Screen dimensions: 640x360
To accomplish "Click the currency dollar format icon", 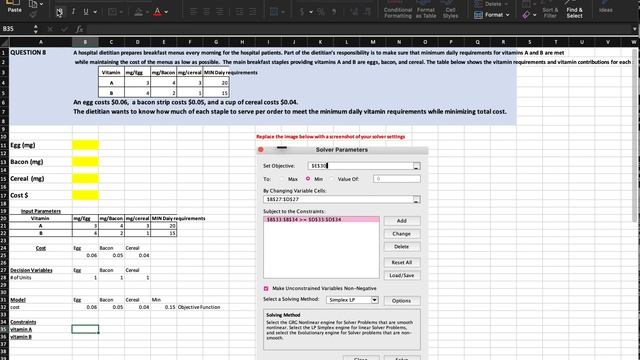I will coord(302,12).
